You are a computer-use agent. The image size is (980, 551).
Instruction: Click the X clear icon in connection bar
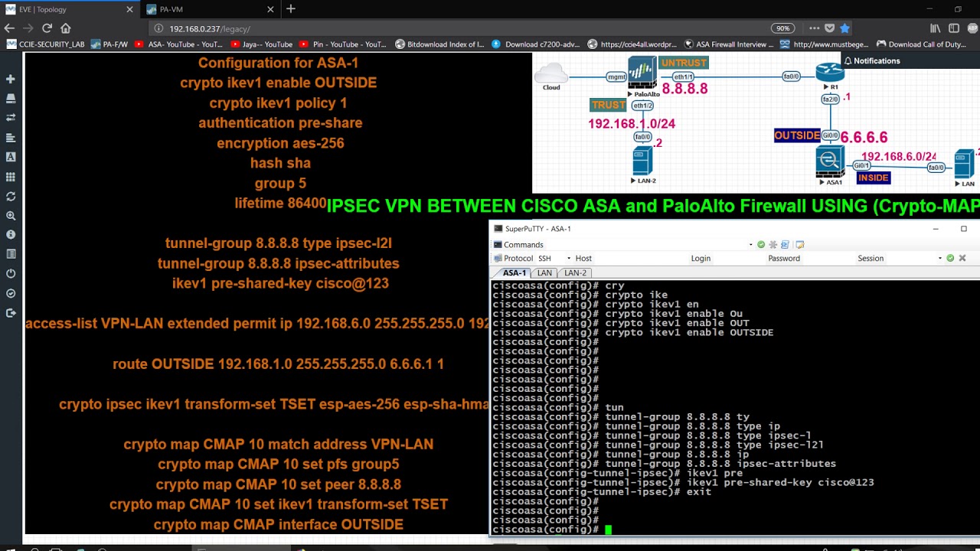point(962,259)
